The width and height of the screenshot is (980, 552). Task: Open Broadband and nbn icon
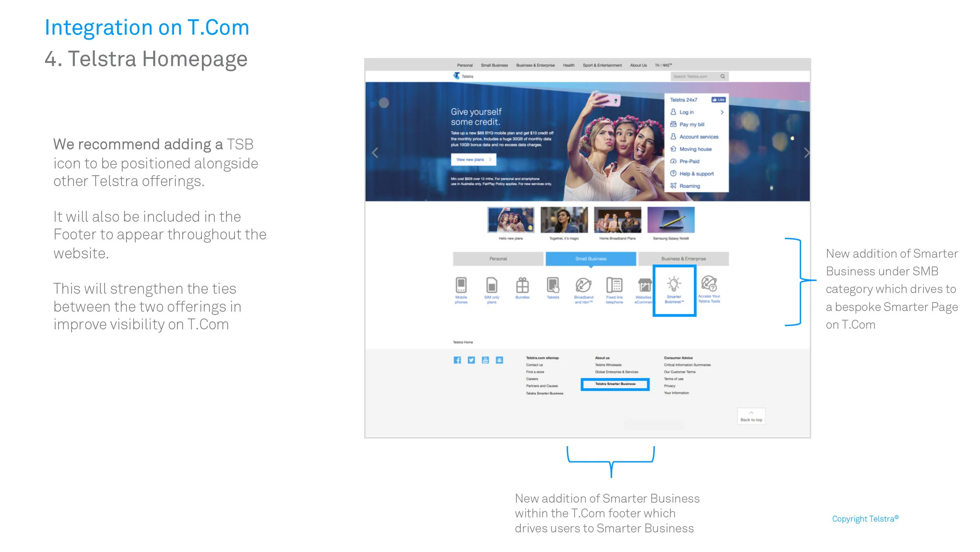(x=583, y=285)
